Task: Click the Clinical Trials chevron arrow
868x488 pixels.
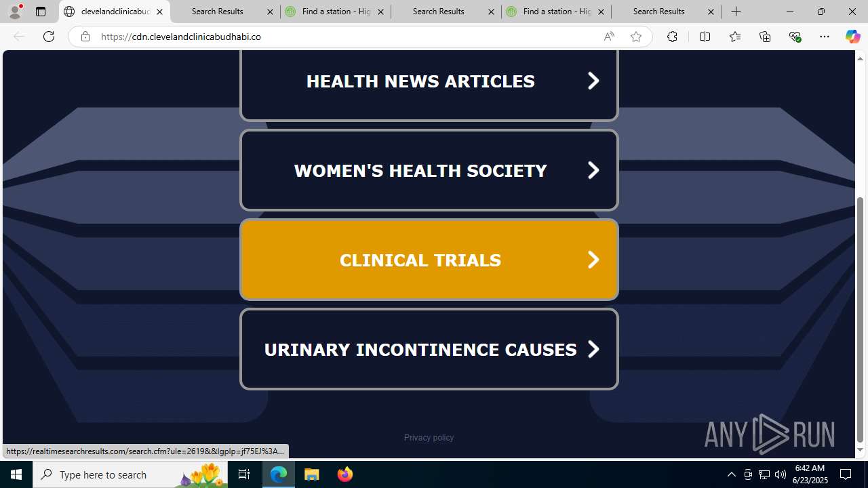Action: 593,260
